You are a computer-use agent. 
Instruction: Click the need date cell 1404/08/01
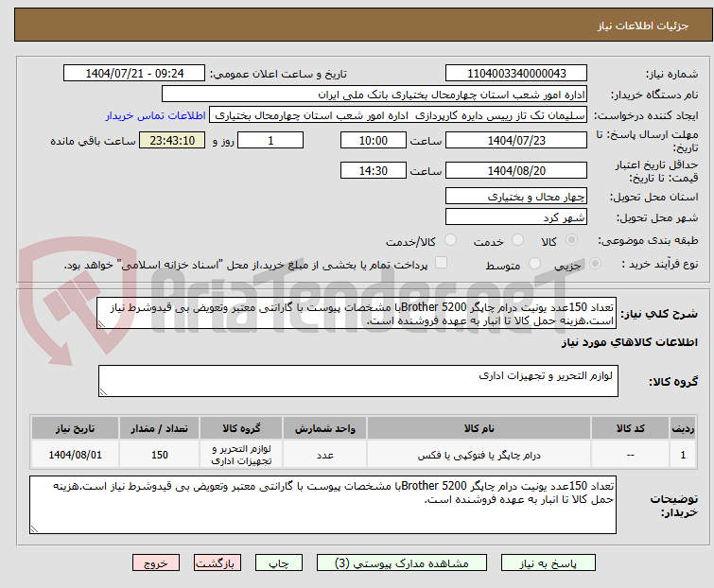point(75,455)
